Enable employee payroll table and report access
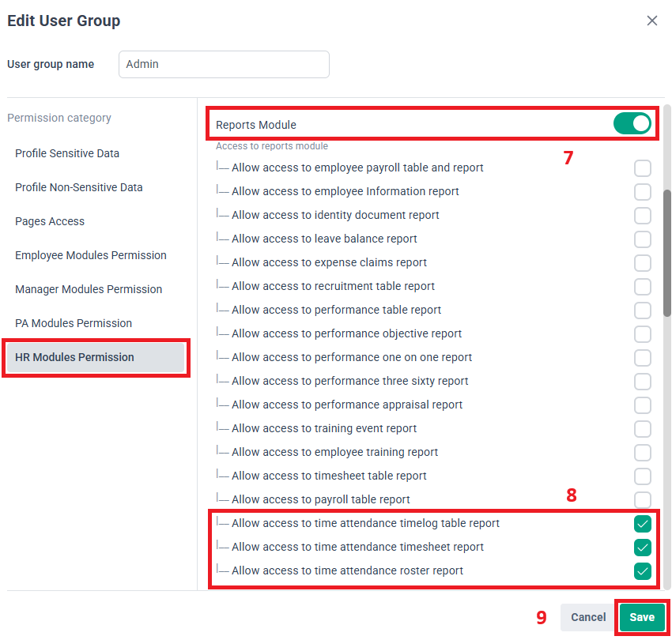 point(643,168)
